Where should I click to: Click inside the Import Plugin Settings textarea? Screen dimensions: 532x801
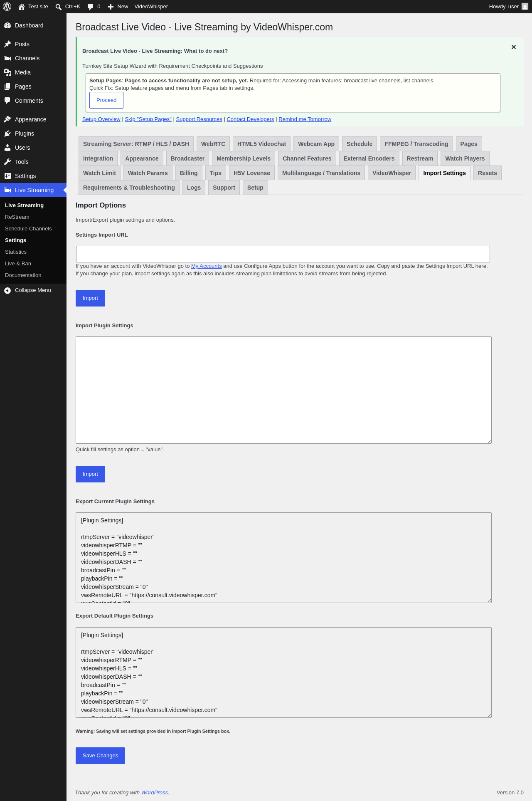click(x=283, y=390)
